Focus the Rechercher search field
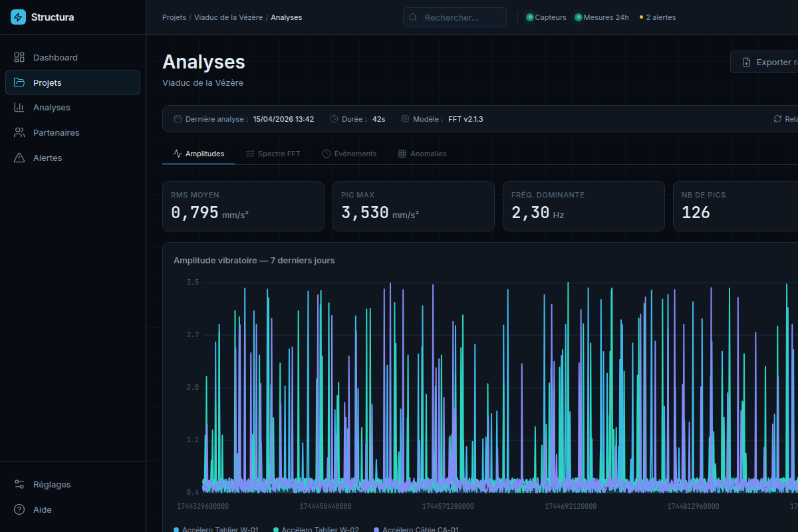Image resolution: width=798 pixels, height=532 pixels. pos(455,17)
